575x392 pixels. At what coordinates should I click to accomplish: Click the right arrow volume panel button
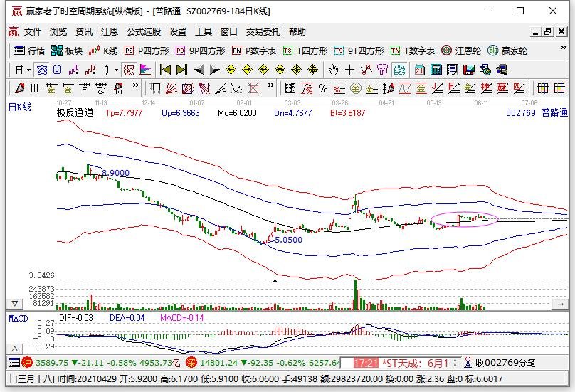[560, 304]
